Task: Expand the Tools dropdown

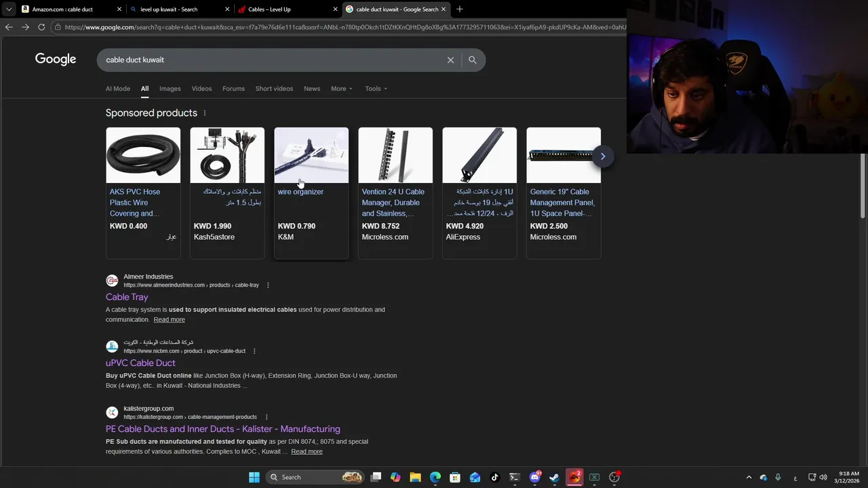Action: pos(376,89)
